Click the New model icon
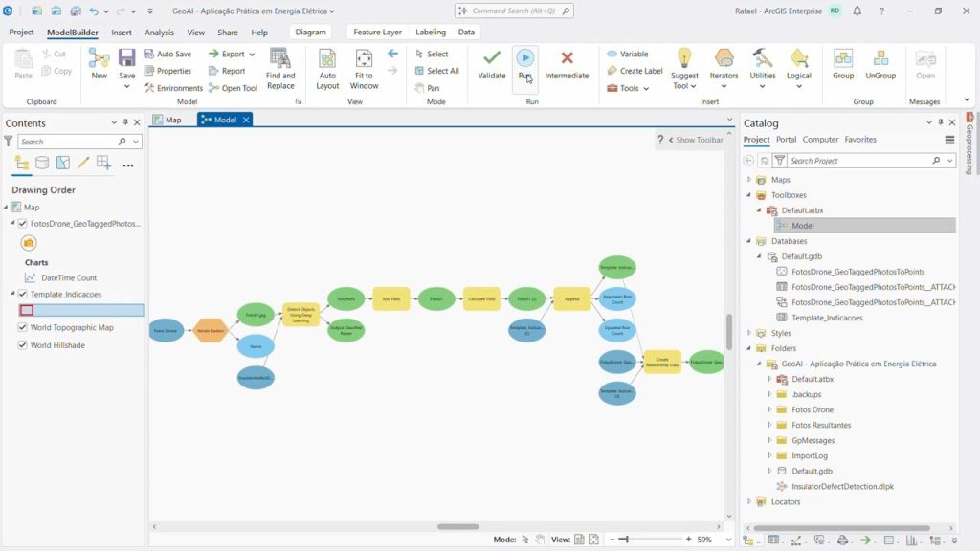Viewport: 980px width, 551px height. click(99, 64)
